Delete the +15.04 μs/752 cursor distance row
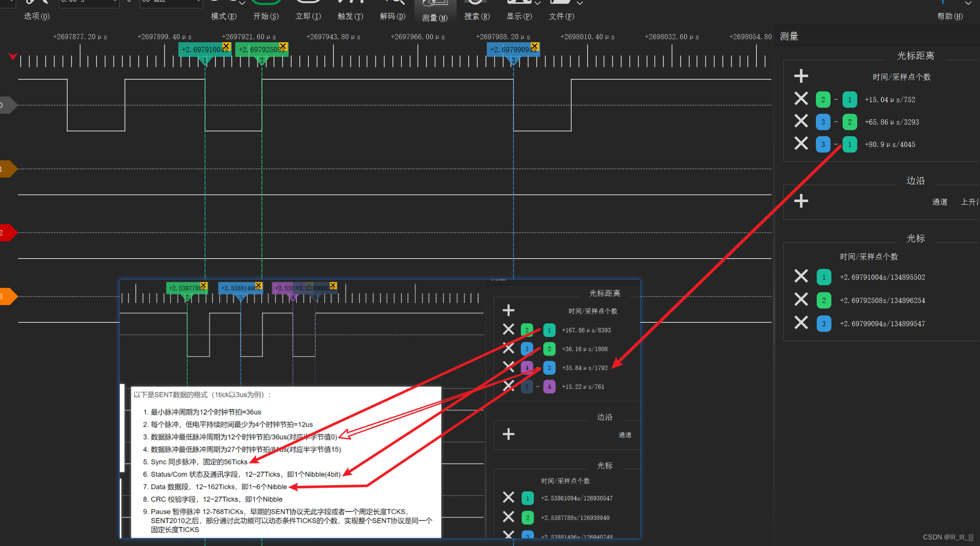Screen dimensions: 980x546 (x=801, y=99)
